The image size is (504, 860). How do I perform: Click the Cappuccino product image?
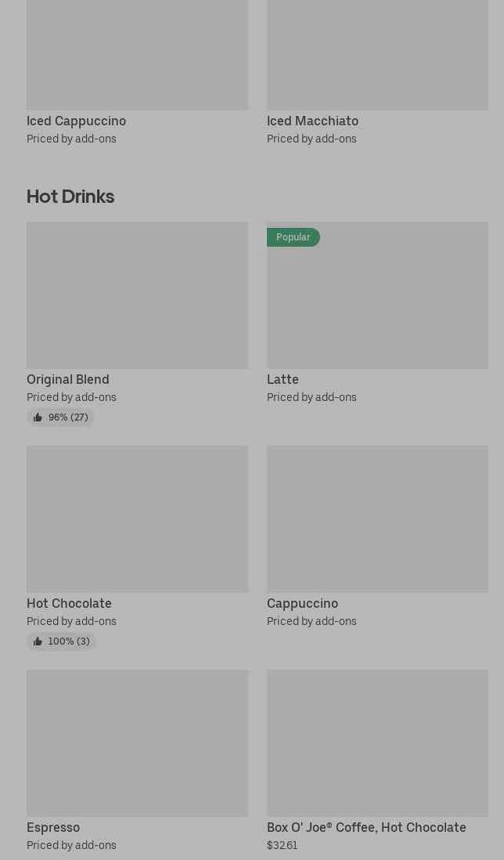pos(377,519)
